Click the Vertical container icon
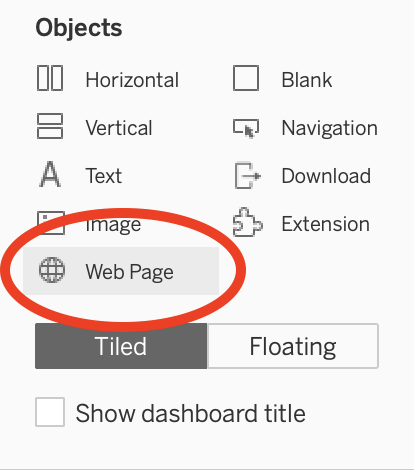This screenshot has height=470, width=414. [50, 126]
